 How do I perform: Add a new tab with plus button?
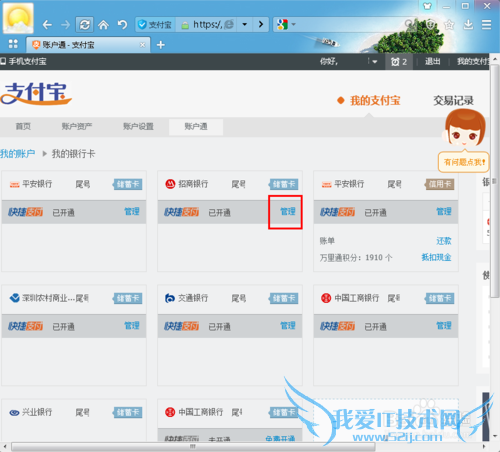[x=161, y=45]
